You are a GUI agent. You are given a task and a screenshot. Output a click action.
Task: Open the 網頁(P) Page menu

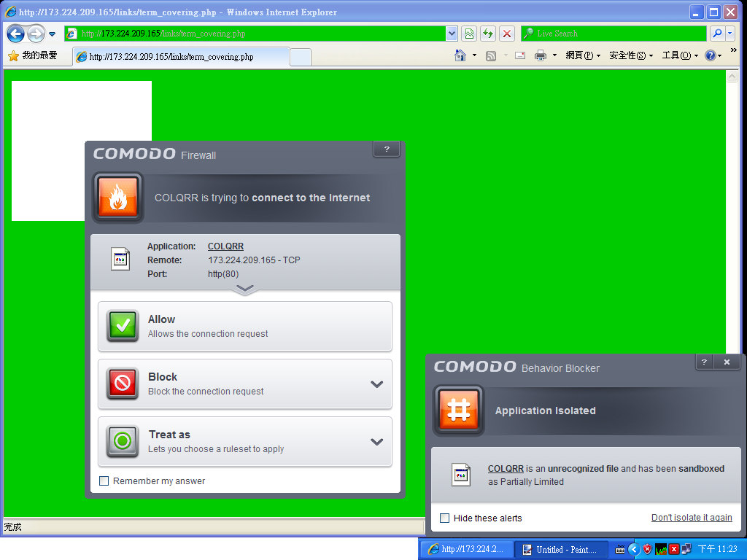click(x=583, y=55)
